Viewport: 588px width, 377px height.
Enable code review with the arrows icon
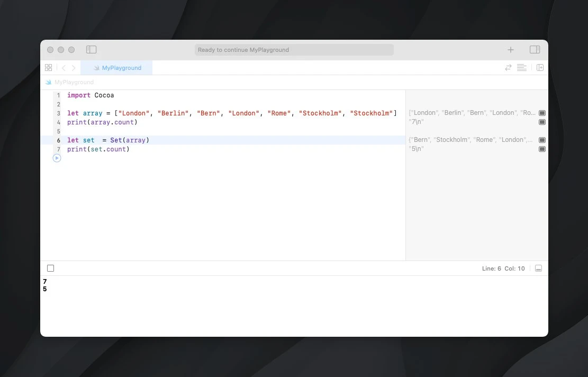tap(508, 68)
